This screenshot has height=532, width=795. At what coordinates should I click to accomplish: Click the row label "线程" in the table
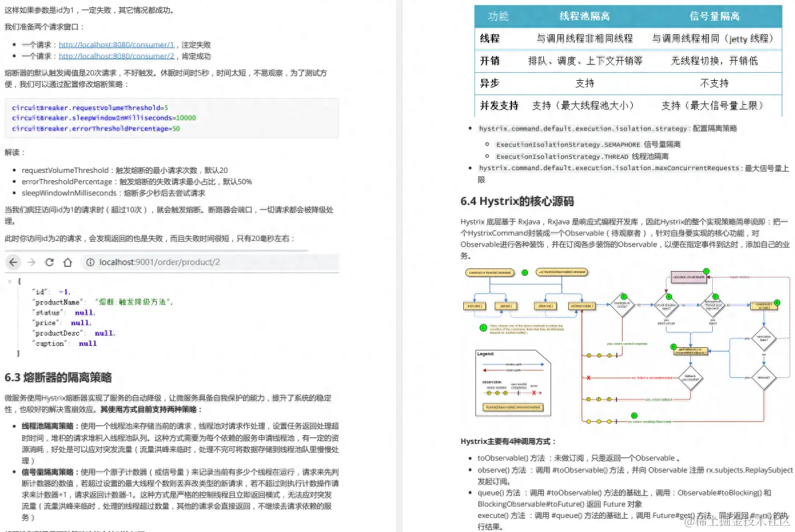click(489, 38)
